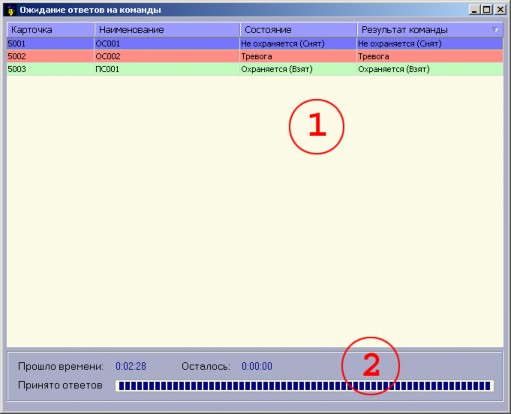This screenshot has width=511, height=414.
Task: Click the elapsed time value 0:02:28
Action: click(131, 366)
